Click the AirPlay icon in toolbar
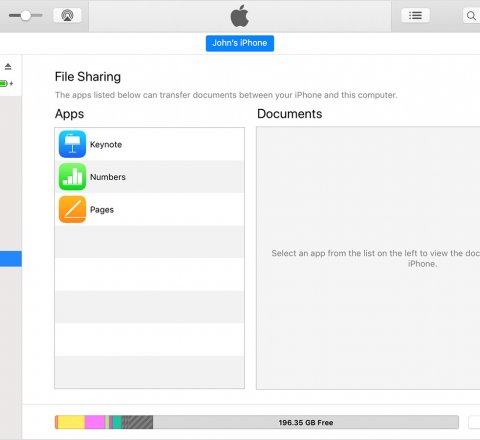Screen dimensions: 480x440 (67, 15)
